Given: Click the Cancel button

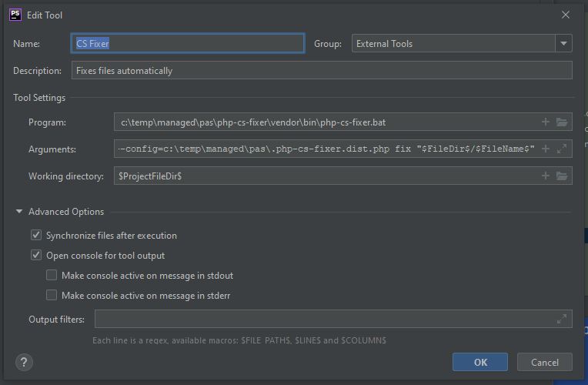Looking at the screenshot, I should (544, 362).
